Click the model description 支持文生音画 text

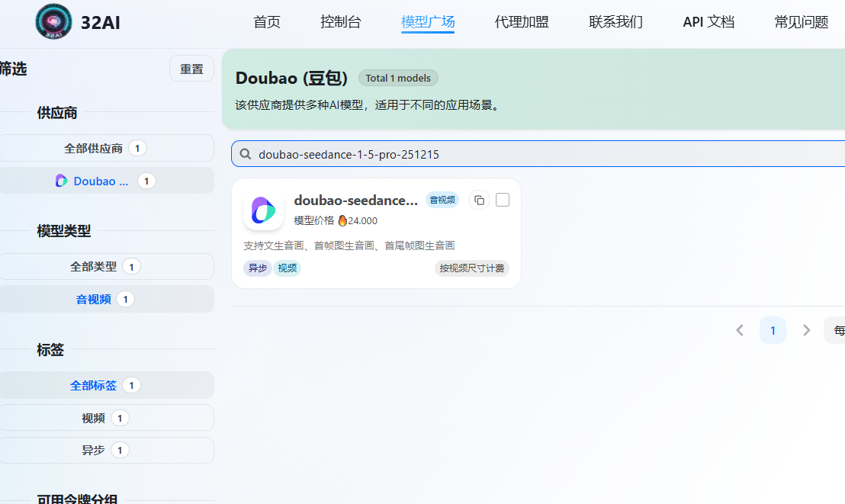click(x=349, y=246)
